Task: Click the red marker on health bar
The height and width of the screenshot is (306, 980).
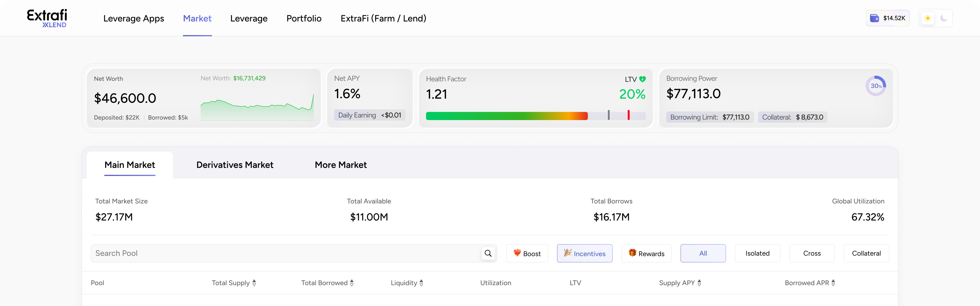Action: coord(629,115)
